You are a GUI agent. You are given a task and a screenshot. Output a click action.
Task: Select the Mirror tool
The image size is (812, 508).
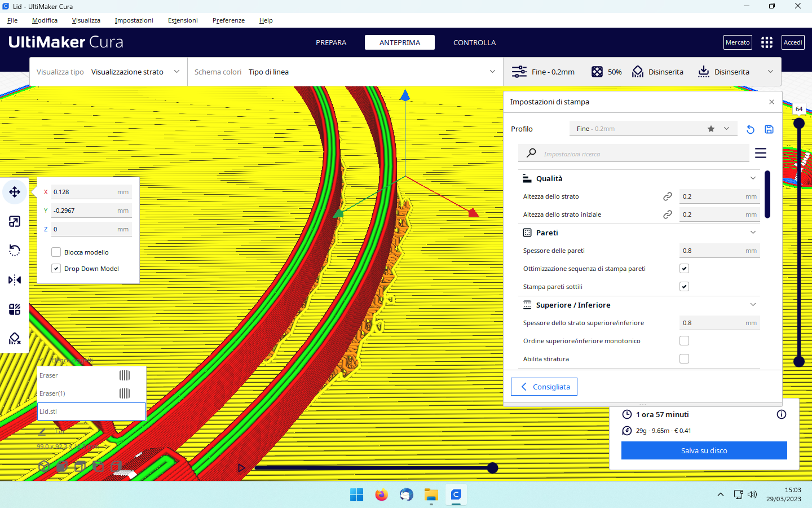15,279
